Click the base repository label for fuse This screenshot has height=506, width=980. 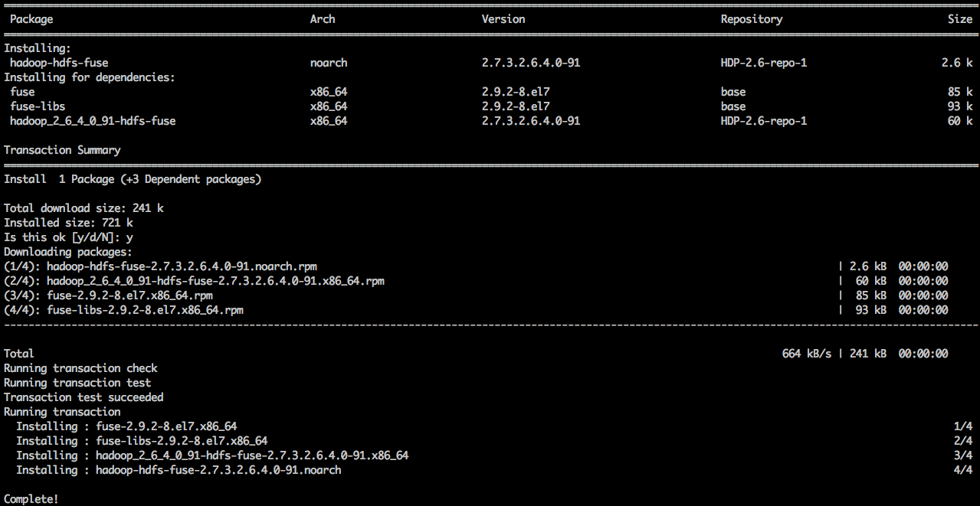(x=733, y=91)
